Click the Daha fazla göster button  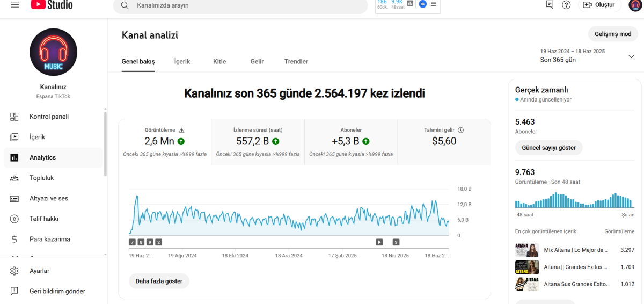(x=159, y=281)
